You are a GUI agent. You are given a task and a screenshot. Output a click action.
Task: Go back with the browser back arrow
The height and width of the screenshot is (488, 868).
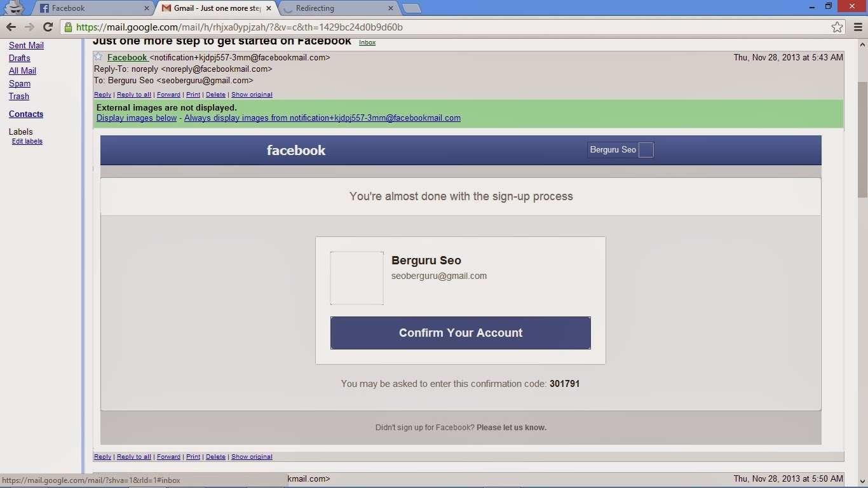pyautogui.click(x=11, y=27)
